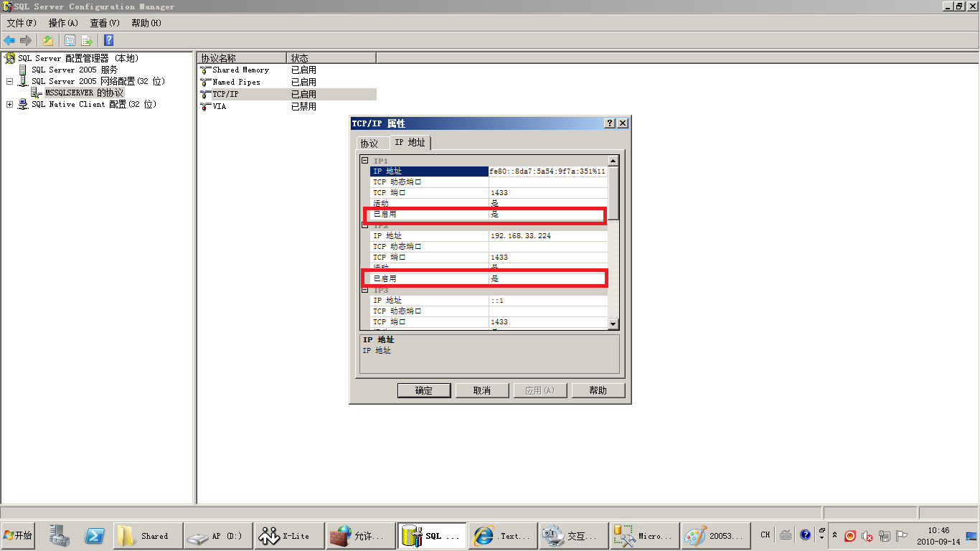Collapse the IP3 group in the property grid
The height and width of the screenshot is (551, 980).
point(365,290)
